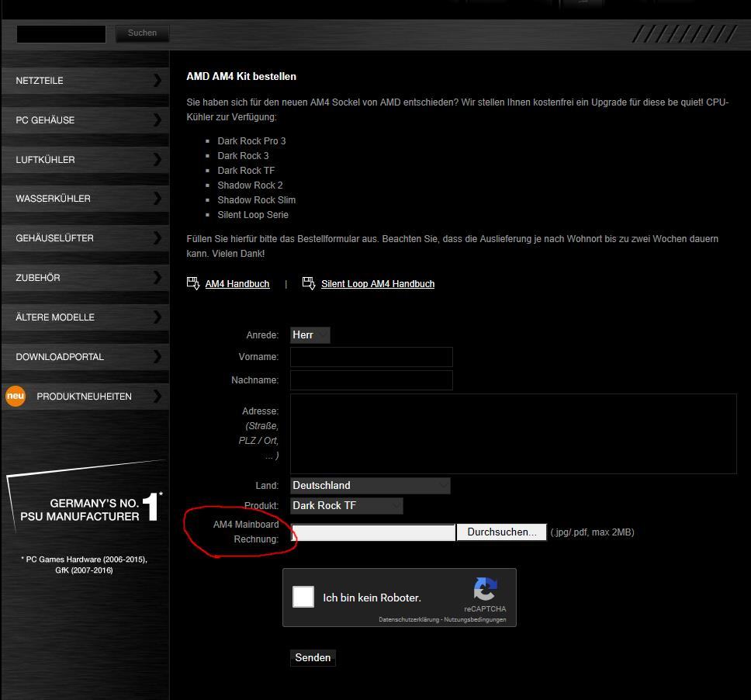The image size is (751, 700).
Task: Click the 'AMD AM4 Kit bestellen' heading
Action: [241, 77]
